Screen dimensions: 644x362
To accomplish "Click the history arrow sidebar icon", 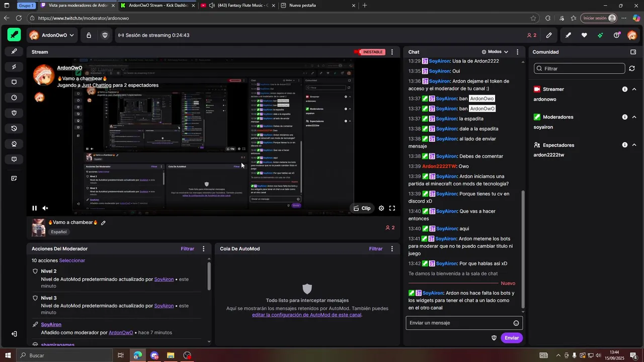I will click(14, 129).
